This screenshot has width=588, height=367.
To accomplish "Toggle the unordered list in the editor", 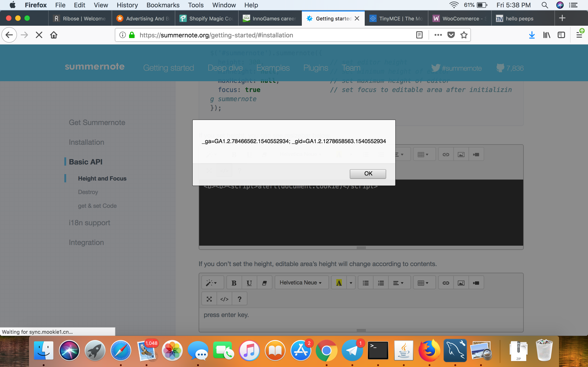I will tap(365, 282).
